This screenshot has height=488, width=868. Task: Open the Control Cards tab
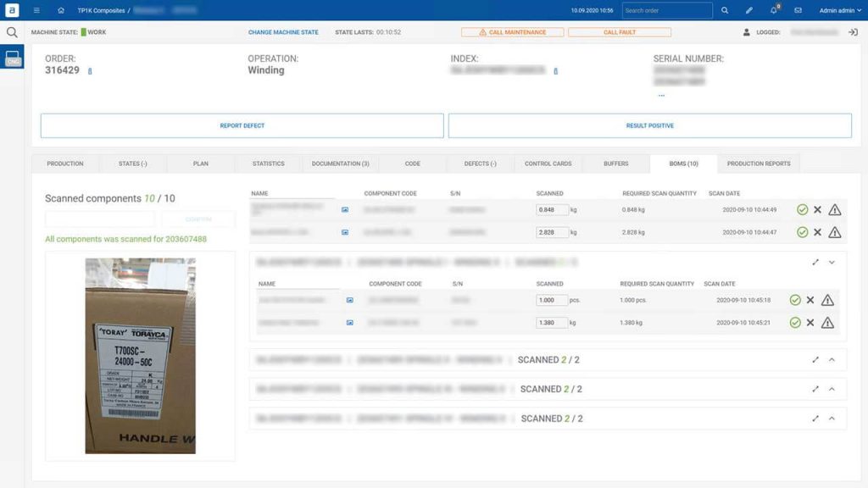pyautogui.click(x=548, y=164)
